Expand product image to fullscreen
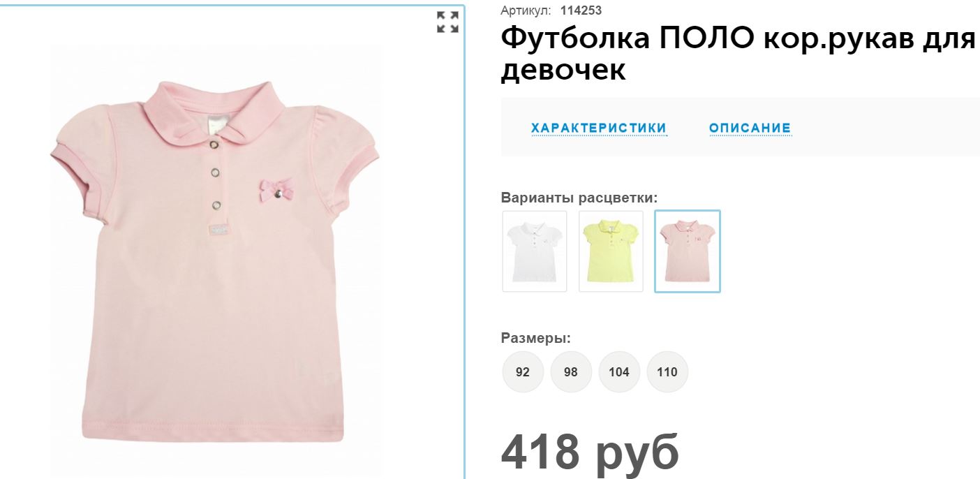 tap(447, 22)
